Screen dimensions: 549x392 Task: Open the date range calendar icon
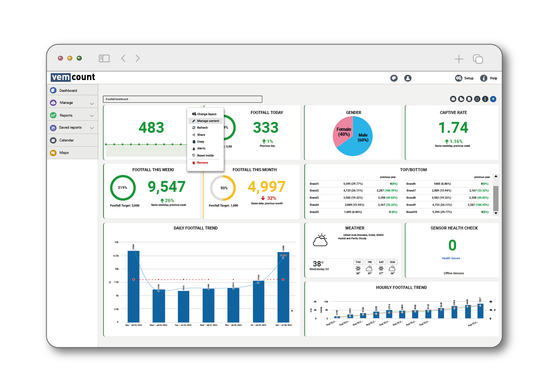coord(453,99)
